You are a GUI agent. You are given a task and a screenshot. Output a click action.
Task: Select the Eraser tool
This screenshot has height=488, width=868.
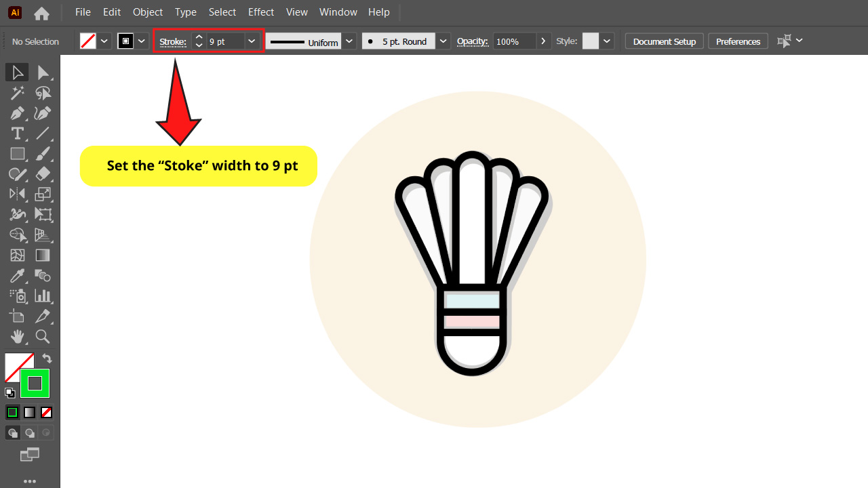pos(43,174)
